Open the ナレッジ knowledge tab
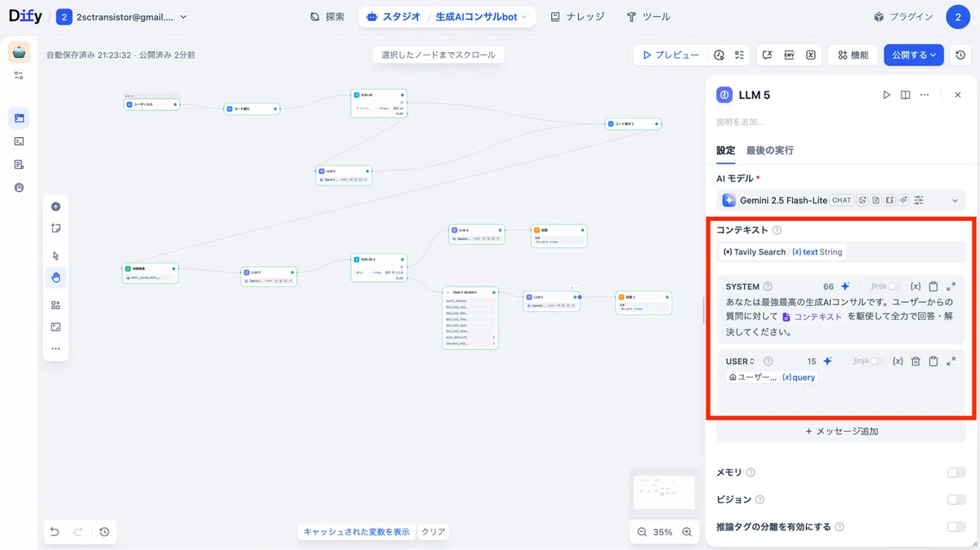Image resolution: width=980 pixels, height=550 pixels. point(577,16)
